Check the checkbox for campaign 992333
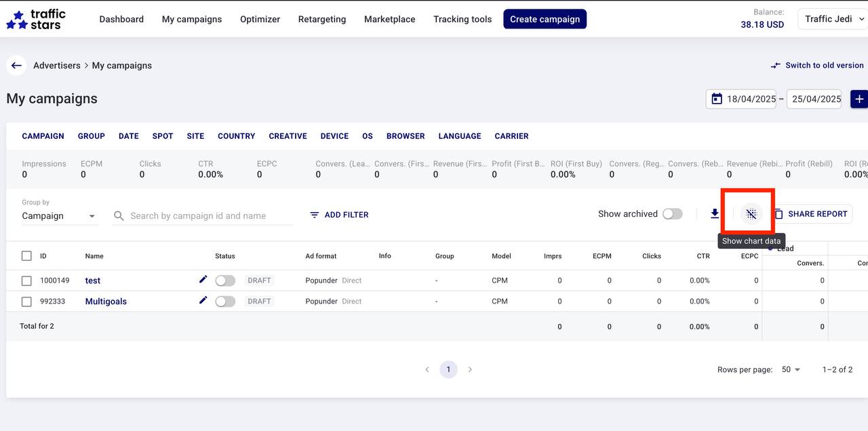This screenshot has height=431, width=868. 26,302
